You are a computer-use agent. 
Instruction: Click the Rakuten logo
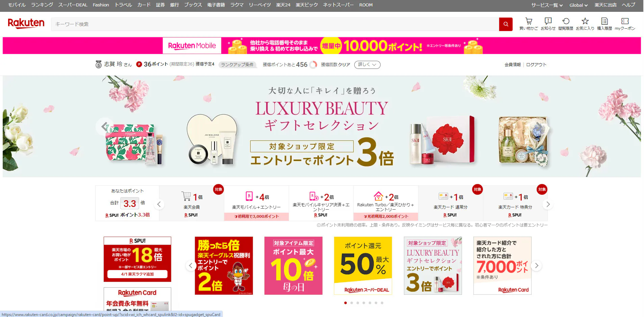point(26,23)
